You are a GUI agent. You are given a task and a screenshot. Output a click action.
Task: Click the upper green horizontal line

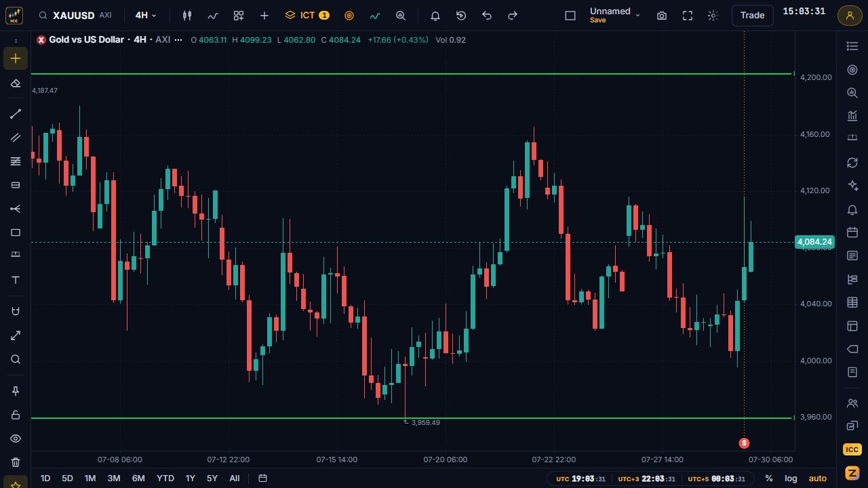(412, 73)
